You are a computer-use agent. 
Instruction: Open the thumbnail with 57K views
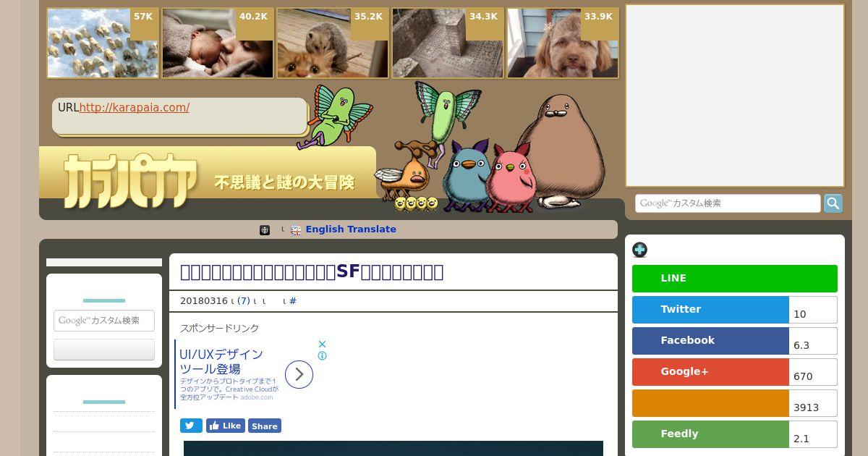click(x=103, y=43)
